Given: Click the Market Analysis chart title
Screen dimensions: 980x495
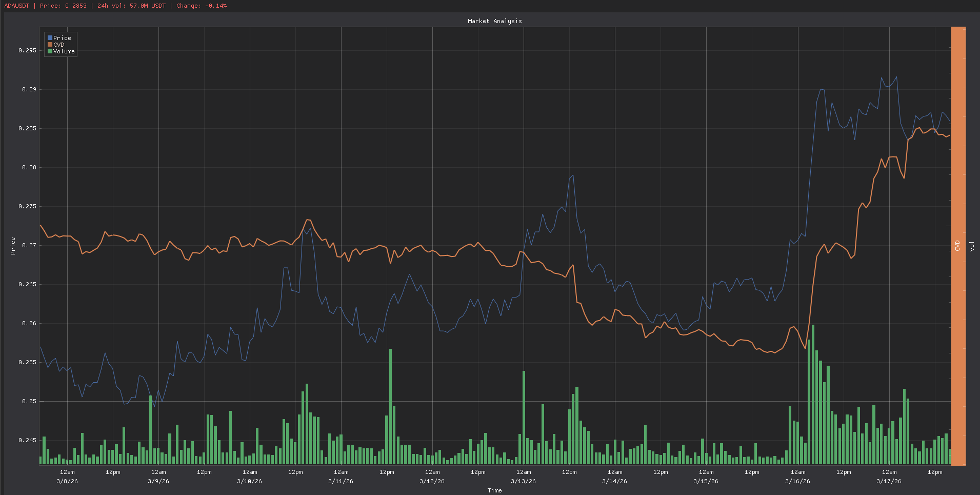Looking at the screenshot, I should (x=495, y=21).
